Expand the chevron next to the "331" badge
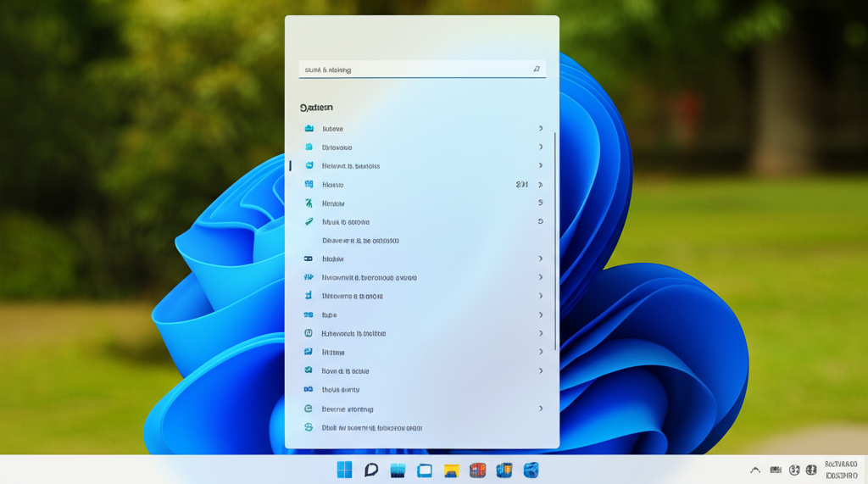Viewport: 868px width, 484px height. coord(540,185)
